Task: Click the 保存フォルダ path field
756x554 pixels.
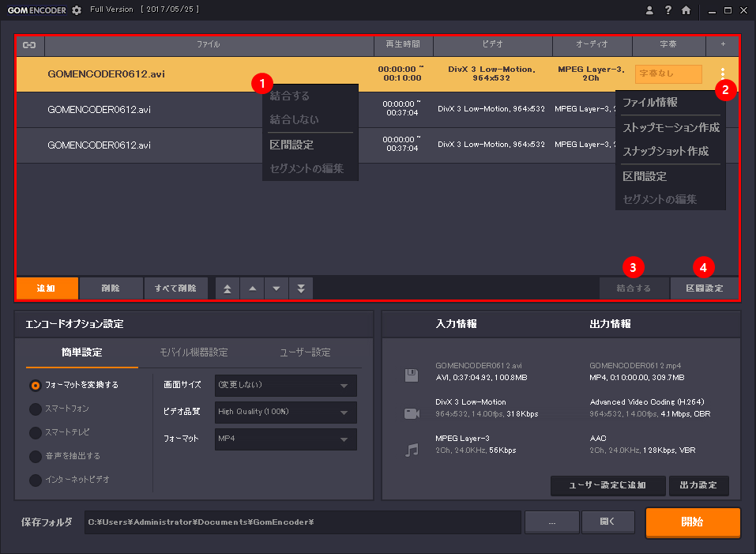Action: 303,522
